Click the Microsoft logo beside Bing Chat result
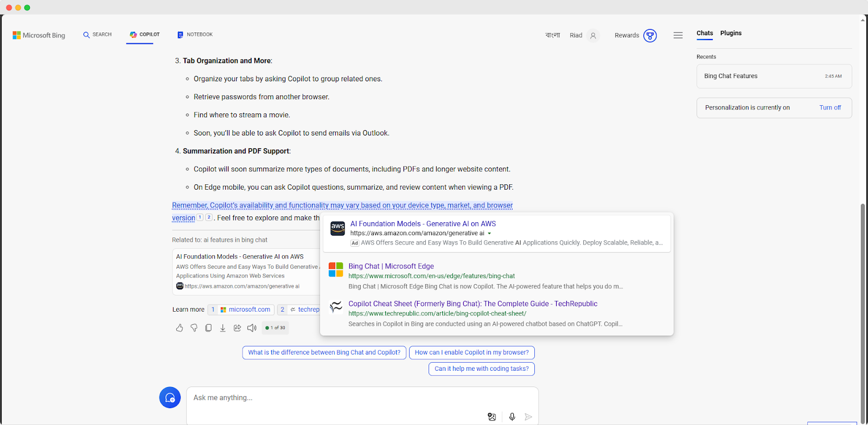868x425 pixels. tap(336, 269)
